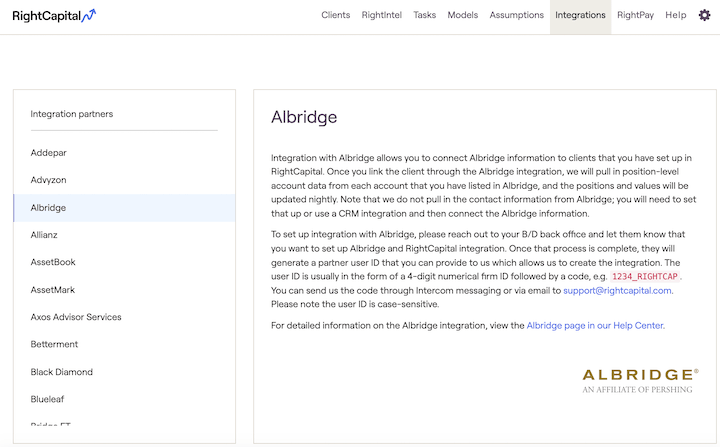Viewport: 720px width, 447px height.
Task: Choose Advyzon in the partner list
Action: 49,180
